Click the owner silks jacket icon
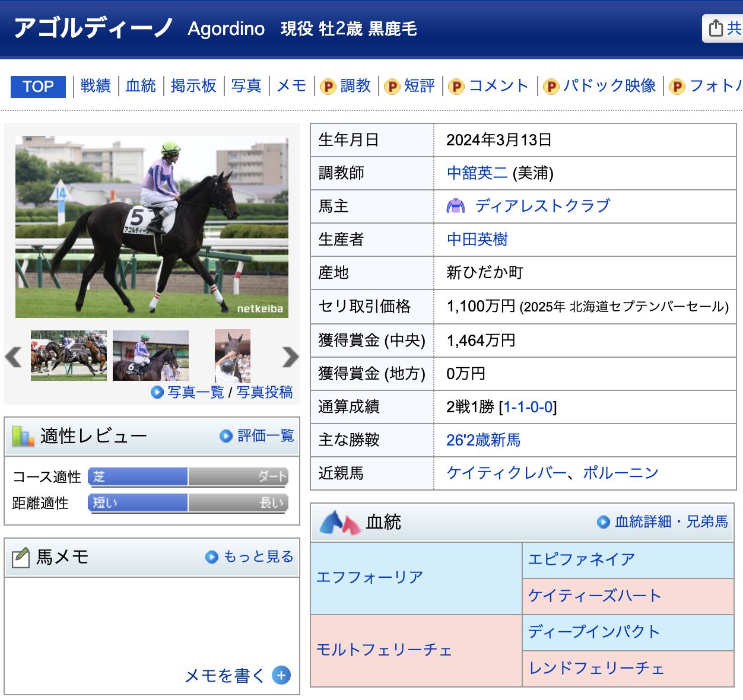The height and width of the screenshot is (700, 743). [x=456, y=206]
